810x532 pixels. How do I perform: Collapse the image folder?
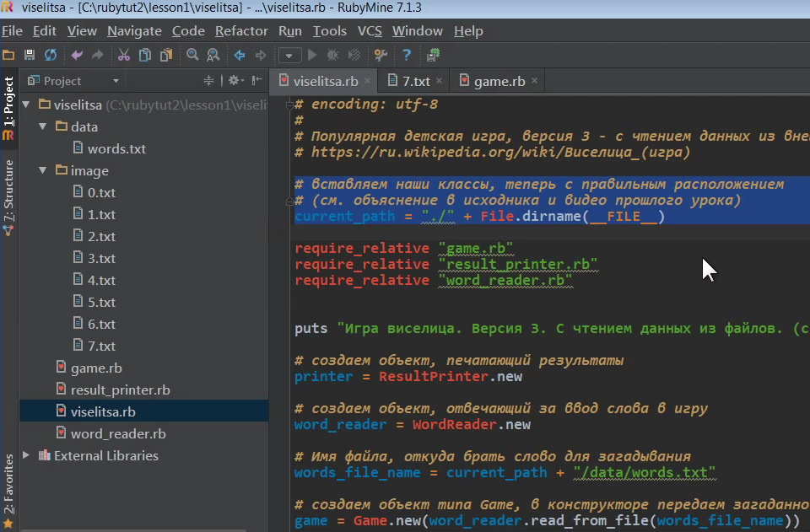coord(43,170)
